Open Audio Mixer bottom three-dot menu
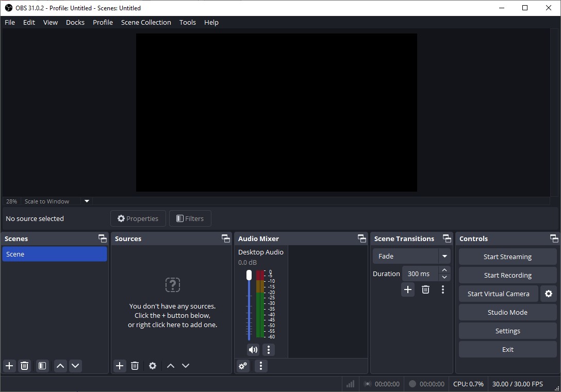 click(261, 366)
